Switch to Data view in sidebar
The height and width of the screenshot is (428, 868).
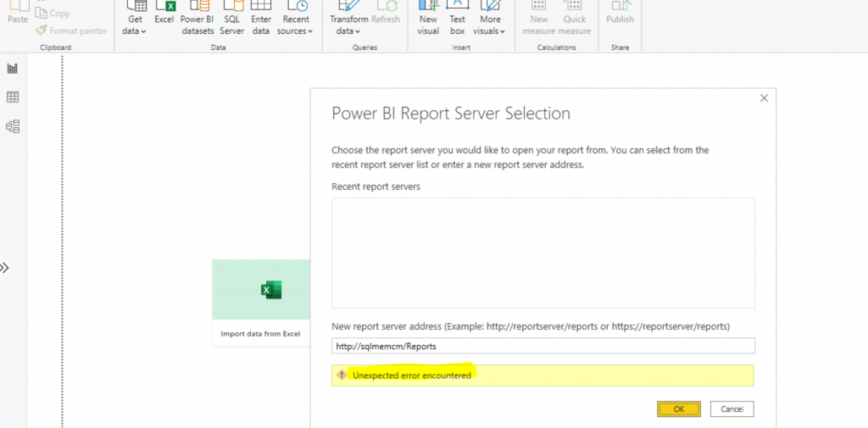coord(13,97)
